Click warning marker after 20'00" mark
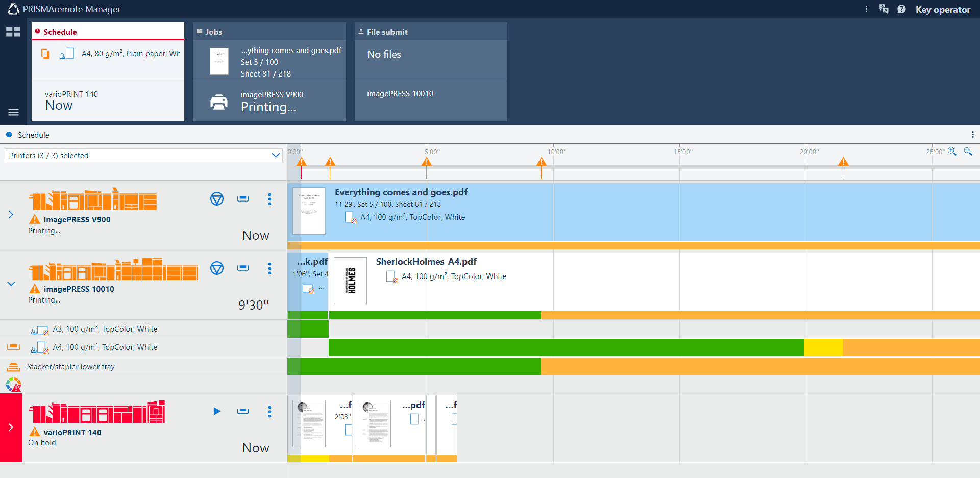980x478 pixels. 843,162
